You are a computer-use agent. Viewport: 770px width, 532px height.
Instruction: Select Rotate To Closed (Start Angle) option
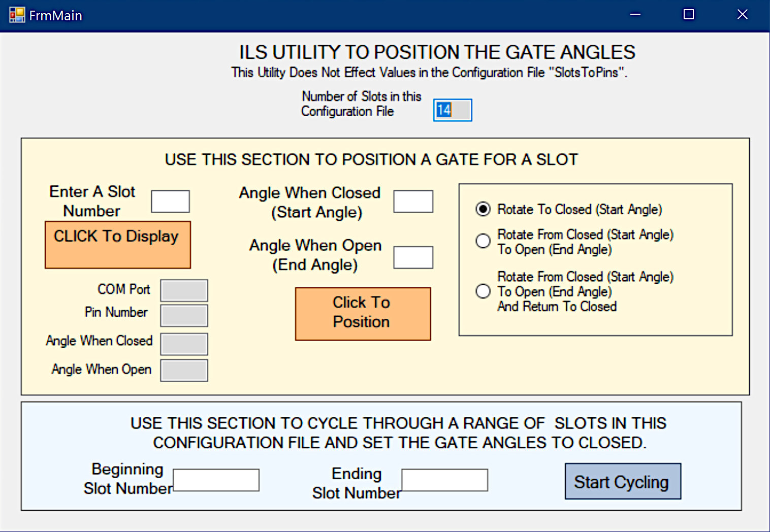tap(483, 209)
